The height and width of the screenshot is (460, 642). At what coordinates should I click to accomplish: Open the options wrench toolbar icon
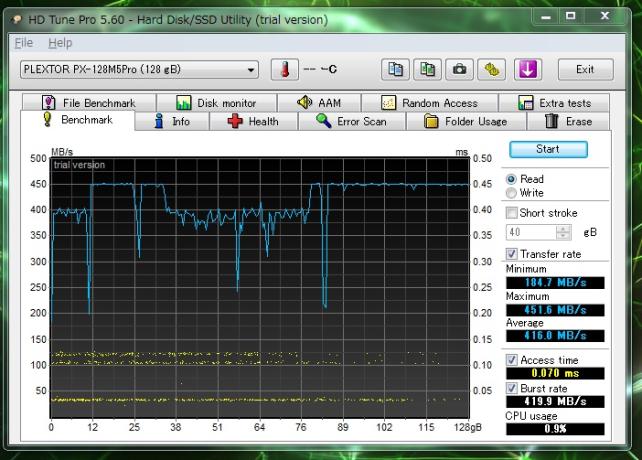(490, 69)
